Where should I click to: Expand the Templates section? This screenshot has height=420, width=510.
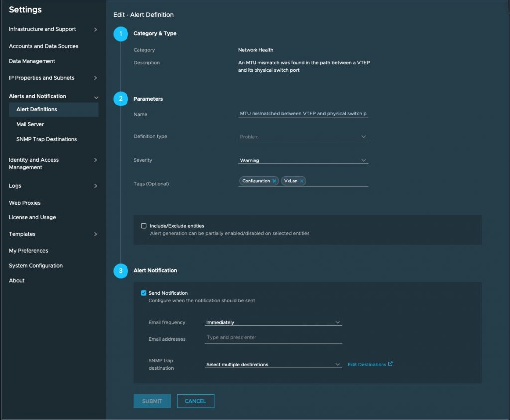pos(95,234)
